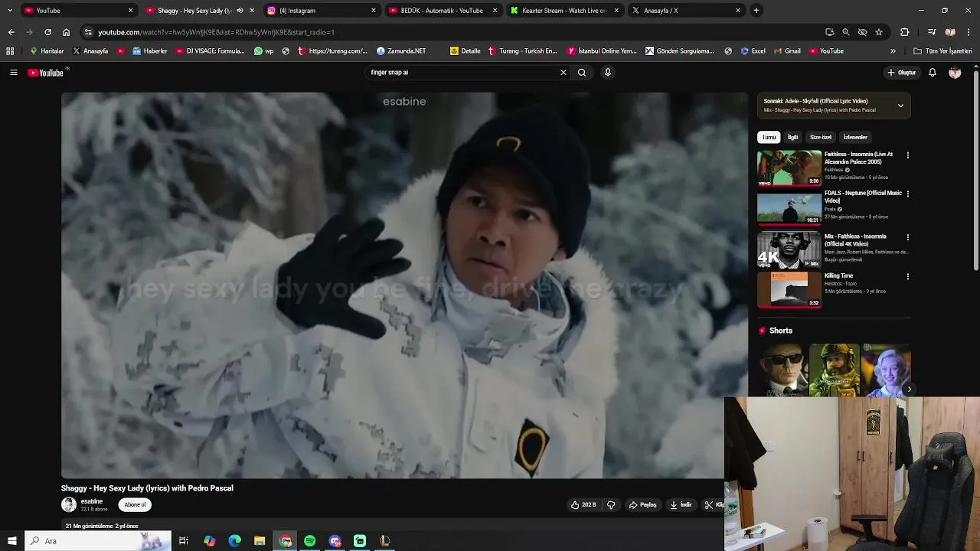Image resolution: width=980 pixels, height=551 pixels.
Task: Go to YouTube home via the logo
Action: 45,73
